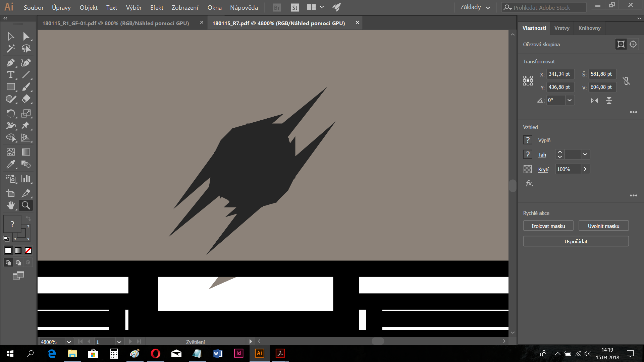644x362 pixels.
Task: Select the Puppet Warp pin tool
Action: click(26, 125)
